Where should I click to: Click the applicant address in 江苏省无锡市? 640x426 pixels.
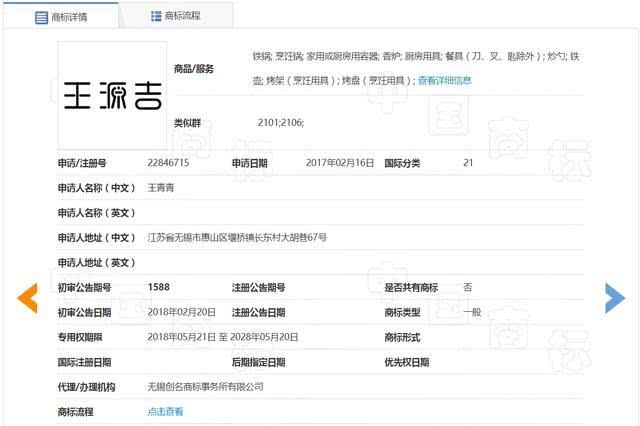point(237,237)
